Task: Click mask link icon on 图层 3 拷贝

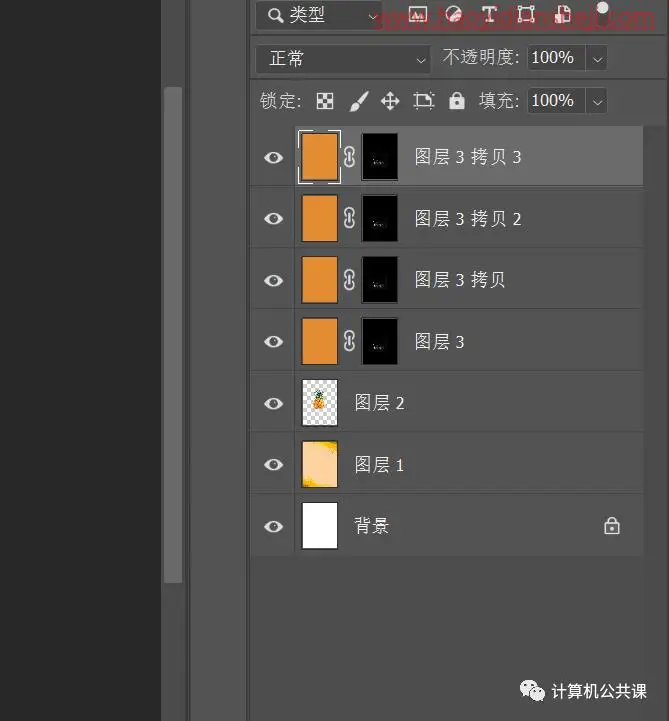Action: point(349,280)
